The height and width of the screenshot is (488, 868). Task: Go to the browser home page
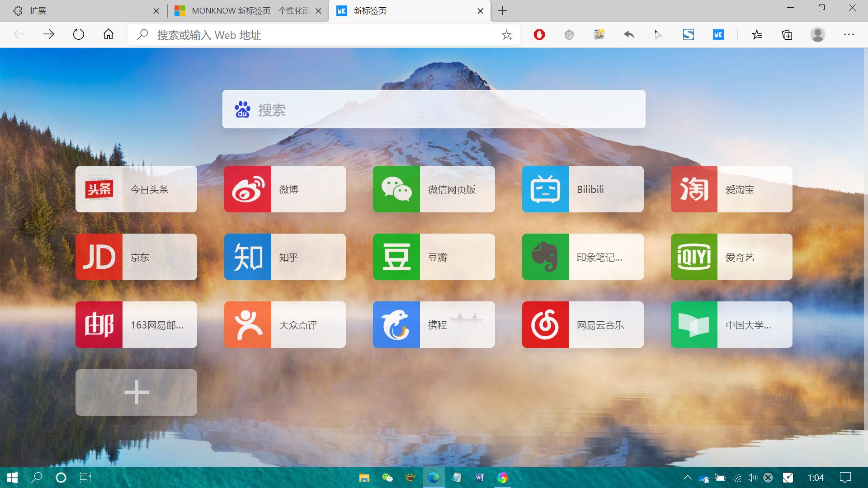108,34
